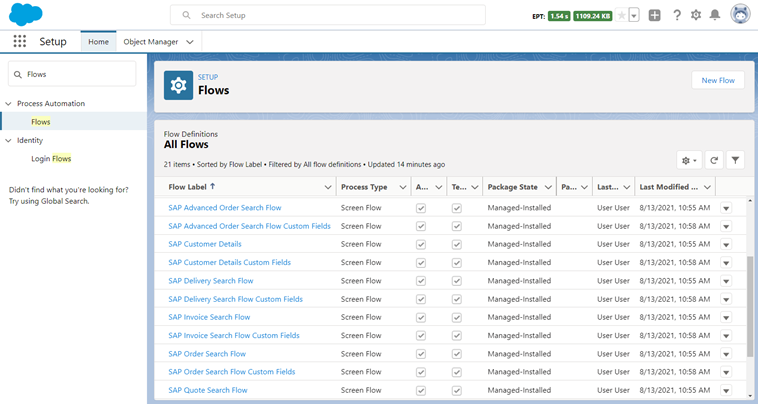Toggle Active checkbox for SAP Order Search Flow
The image size is (758, 404).
click(421, 354)
